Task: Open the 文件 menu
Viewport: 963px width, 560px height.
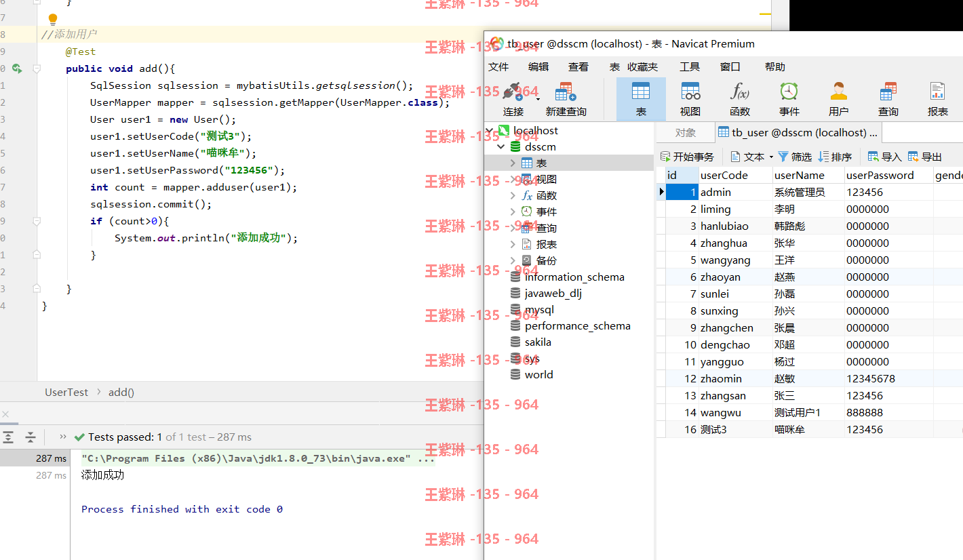Action: (498, 66)
